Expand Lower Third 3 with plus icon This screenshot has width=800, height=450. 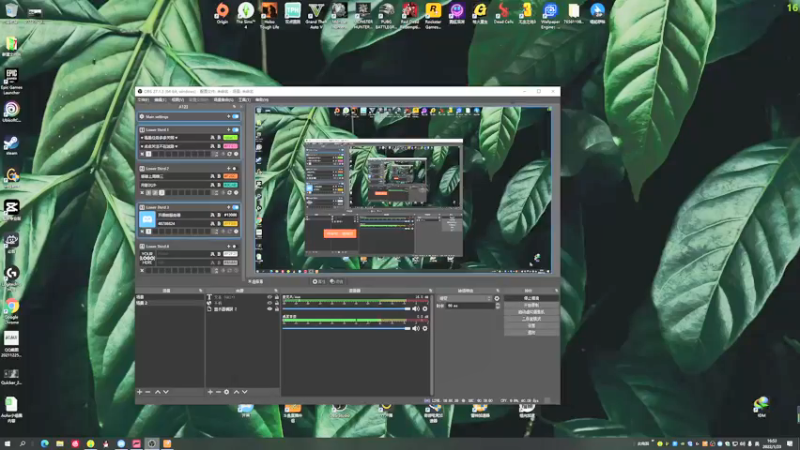[229, 208]
